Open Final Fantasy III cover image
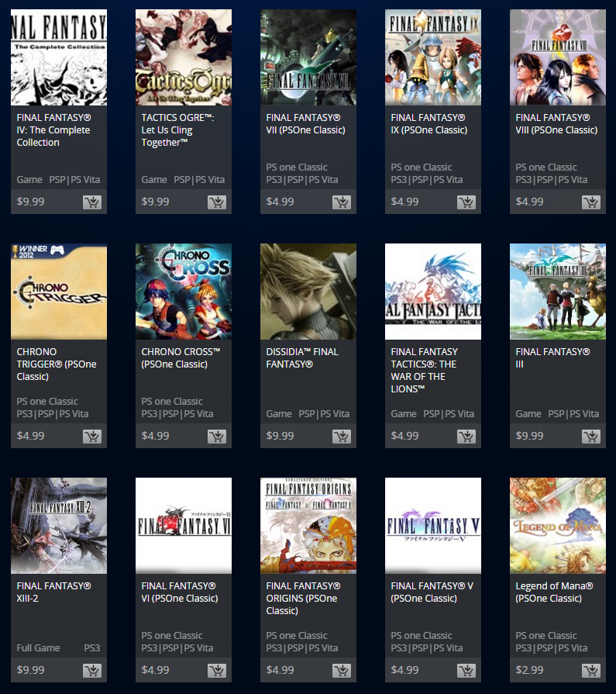The width and height of the screenshot is (616, 694). (557, 292)
